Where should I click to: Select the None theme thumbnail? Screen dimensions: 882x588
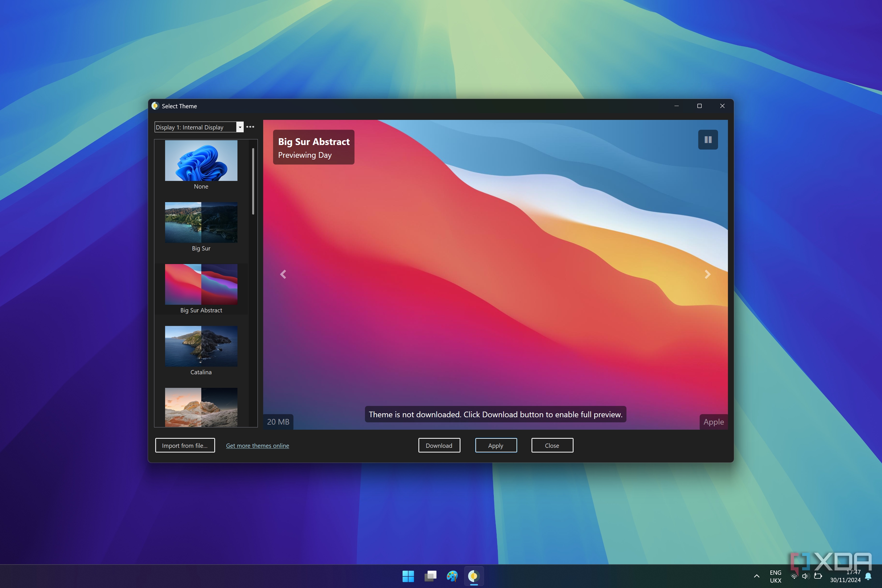[201, 161]
